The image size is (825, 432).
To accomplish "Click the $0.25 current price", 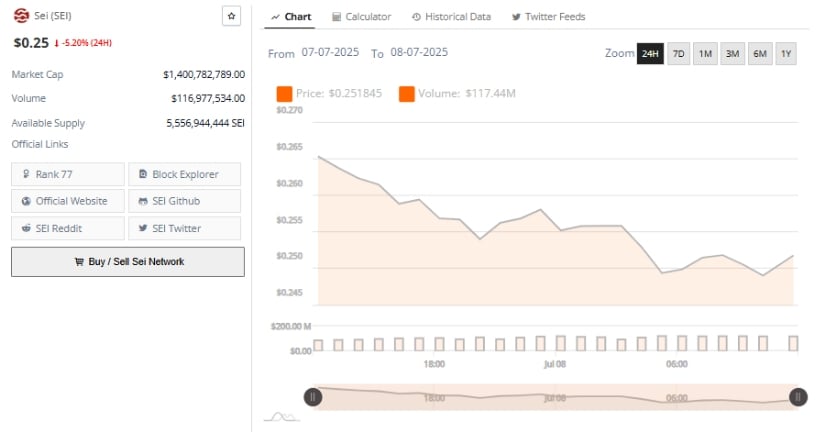I will tap(31, 43).
